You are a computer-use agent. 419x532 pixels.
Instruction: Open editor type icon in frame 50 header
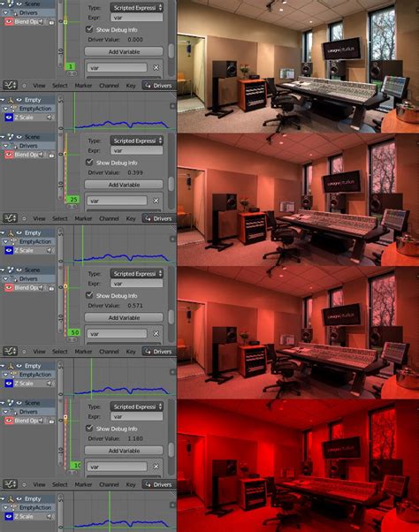click(x=11, y=351)
